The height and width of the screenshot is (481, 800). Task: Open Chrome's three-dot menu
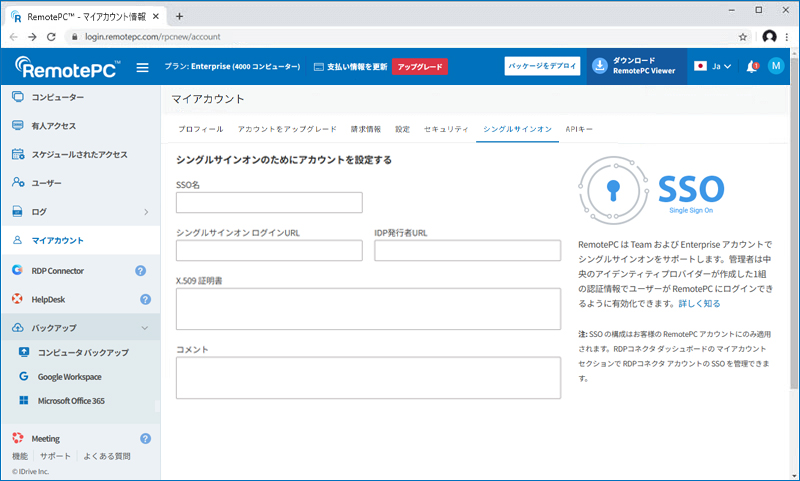pyautogui.click(x=787, y=37)
